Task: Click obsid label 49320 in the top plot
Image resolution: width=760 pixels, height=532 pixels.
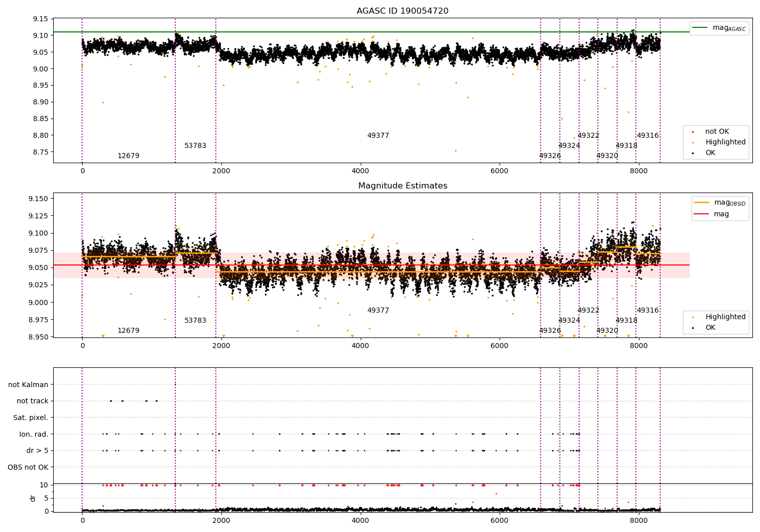Action: coord(607,156)
